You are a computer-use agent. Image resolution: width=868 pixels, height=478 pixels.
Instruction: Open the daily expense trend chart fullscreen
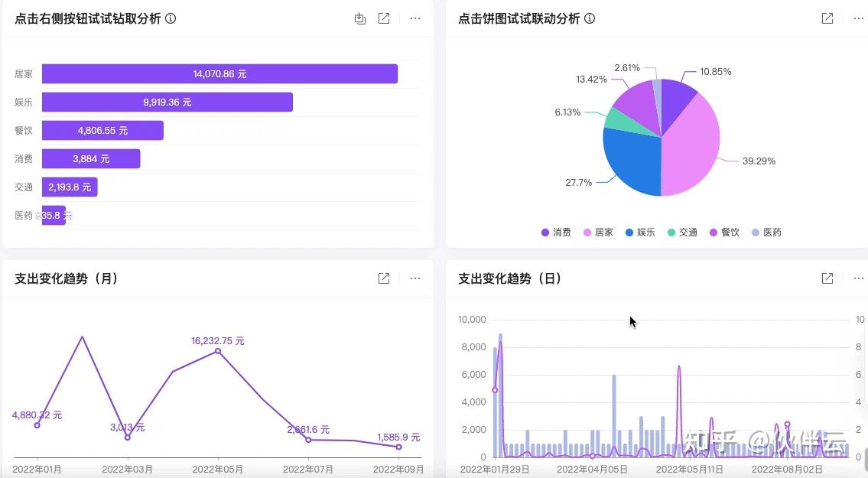point(827,278)
